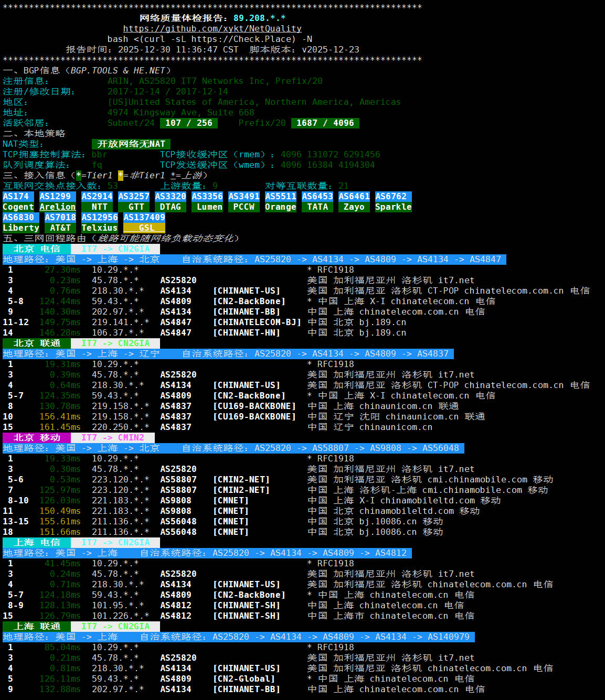Select the 北京 电信 route header
The height and width of the screenshot is (700, 605).
click(37, 249)
